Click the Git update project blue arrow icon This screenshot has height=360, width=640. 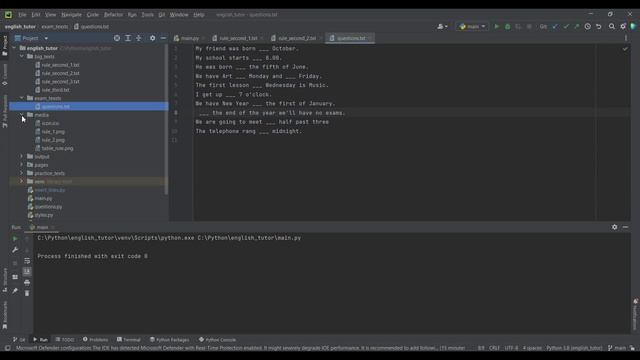click(x=555, y=27)
